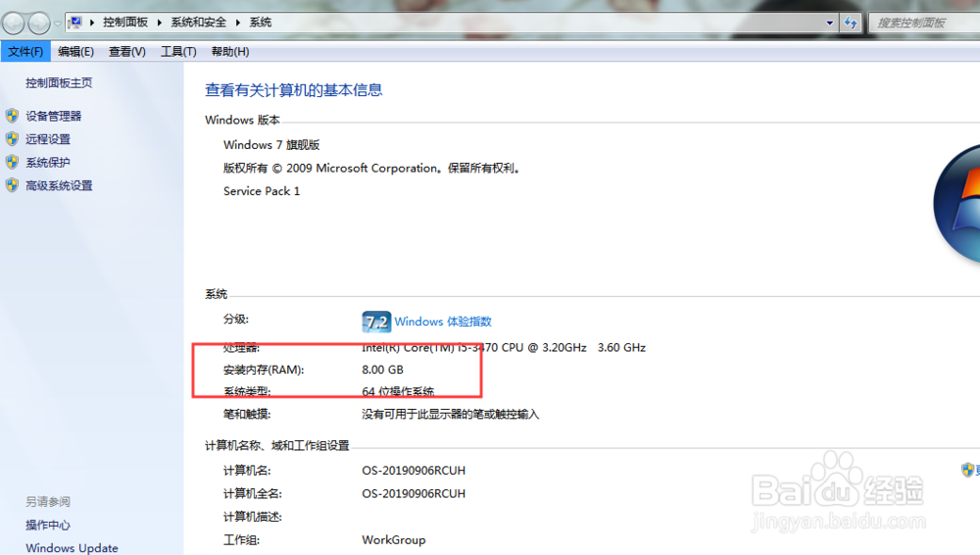Click the computer icon in address bar
The width and height of the screenshot is (980, 555).
75,23
